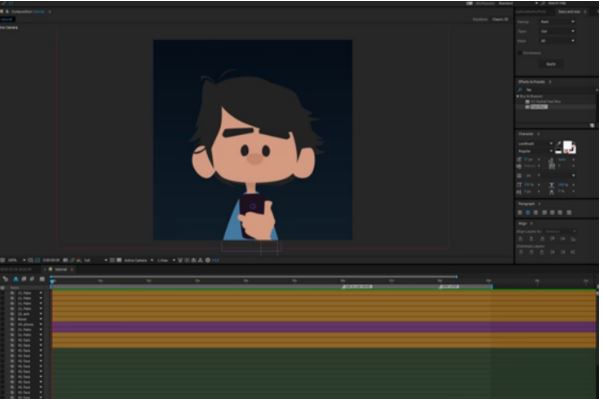Click the leading icon in Character
This screenshot has height=399, width=603.
pos(551,159)
